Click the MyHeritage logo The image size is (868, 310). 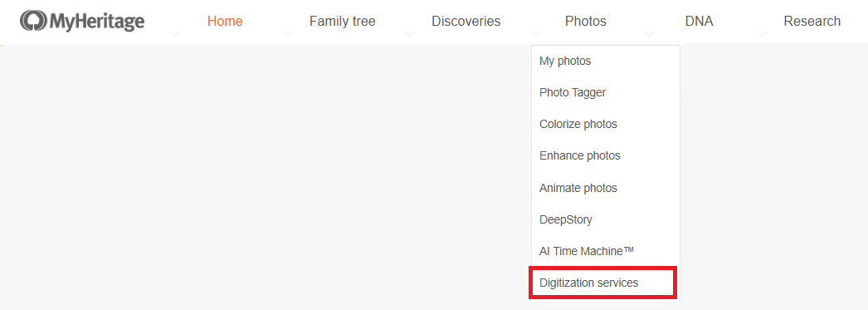pyautogui.click(x=82, y=21)
